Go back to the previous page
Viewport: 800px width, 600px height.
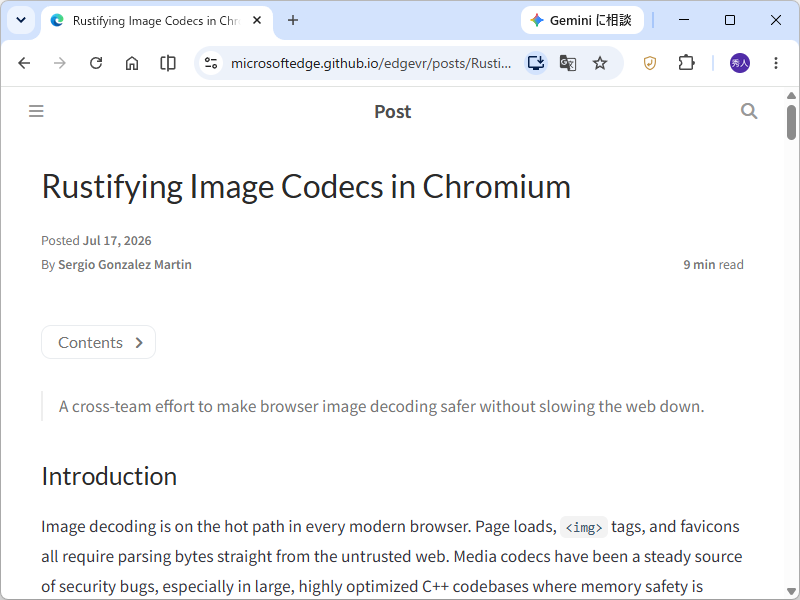click(24, 63)
